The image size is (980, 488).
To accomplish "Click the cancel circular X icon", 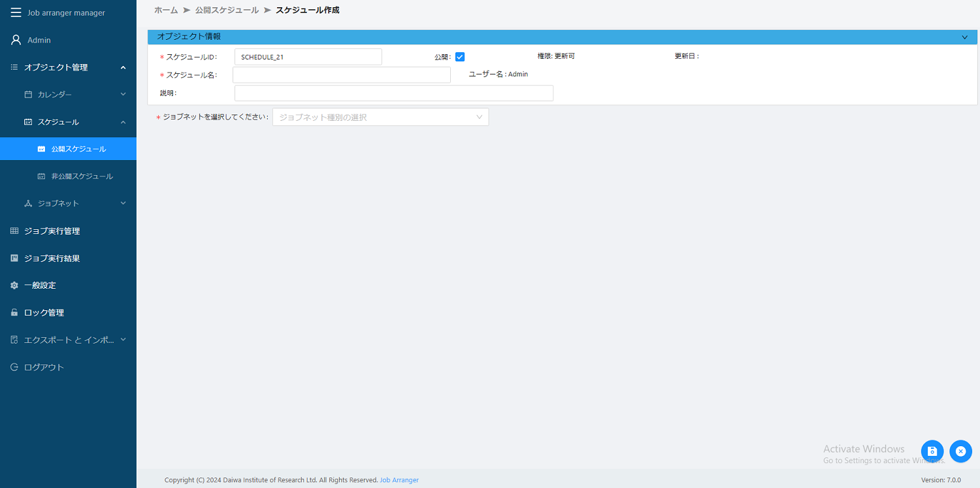I will 960,451.
